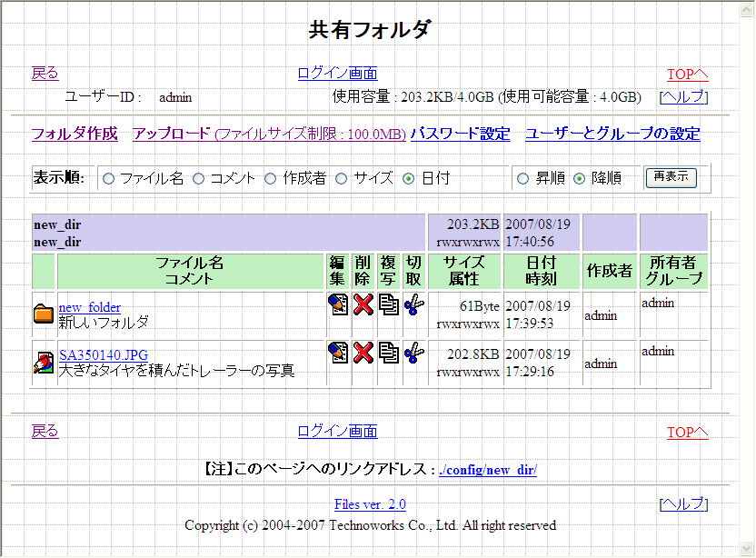Image resolution: width=756 pixels, height=558 pixels.
Task: Click scissors cut icon for SA350140.JPG
Action: (414, 353)
